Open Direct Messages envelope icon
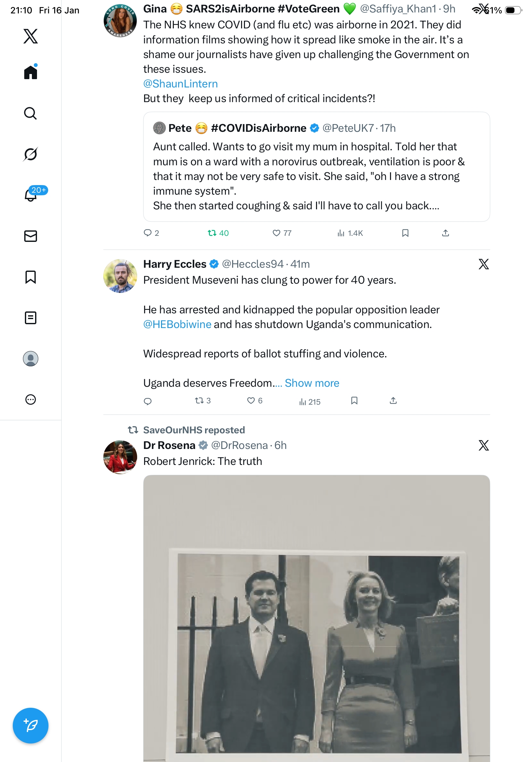This screenshot has width=532, height=762. click(31, 236)
